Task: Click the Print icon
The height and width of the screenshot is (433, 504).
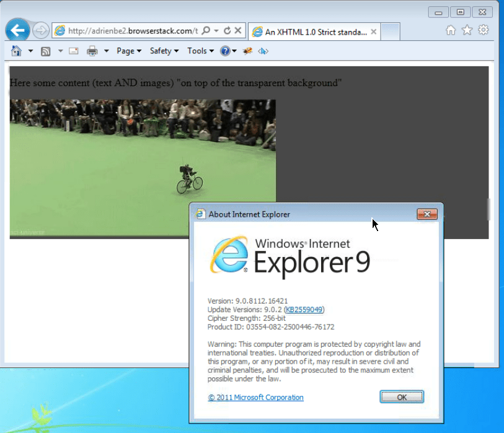Action: coord(92,51)
